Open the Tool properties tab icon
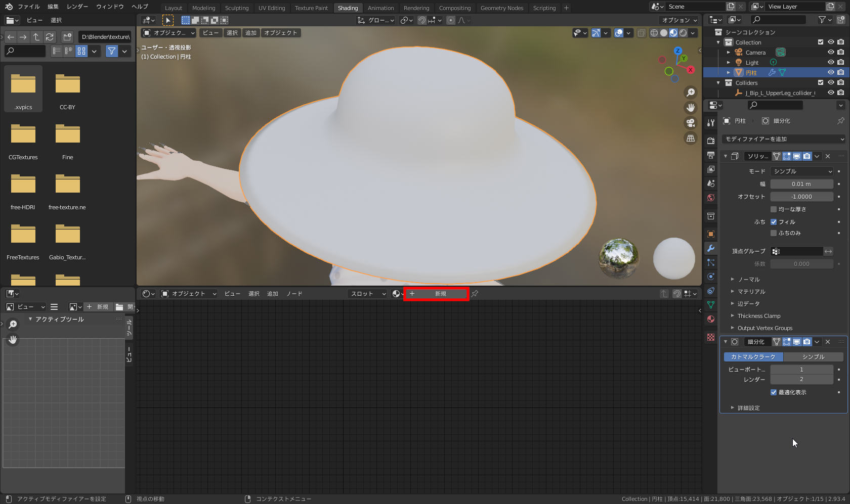The width and height of the screenshot is (850, 504). click(711, 122)
